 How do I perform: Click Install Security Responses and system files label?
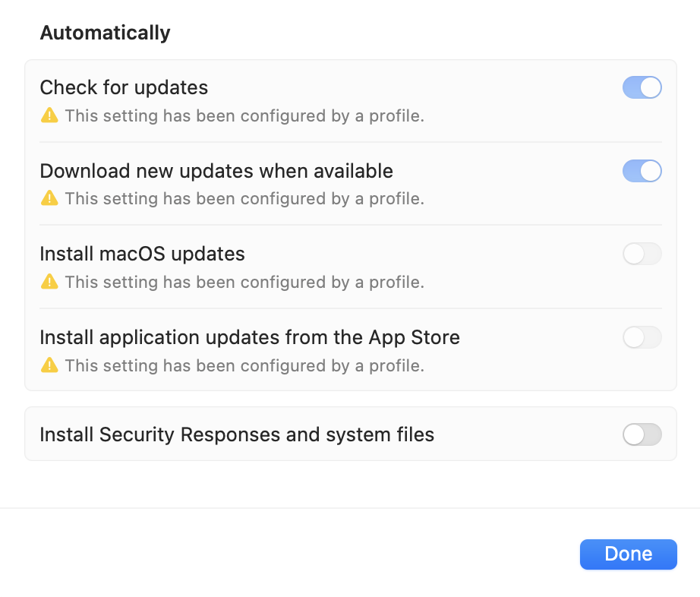coord(237,434)
